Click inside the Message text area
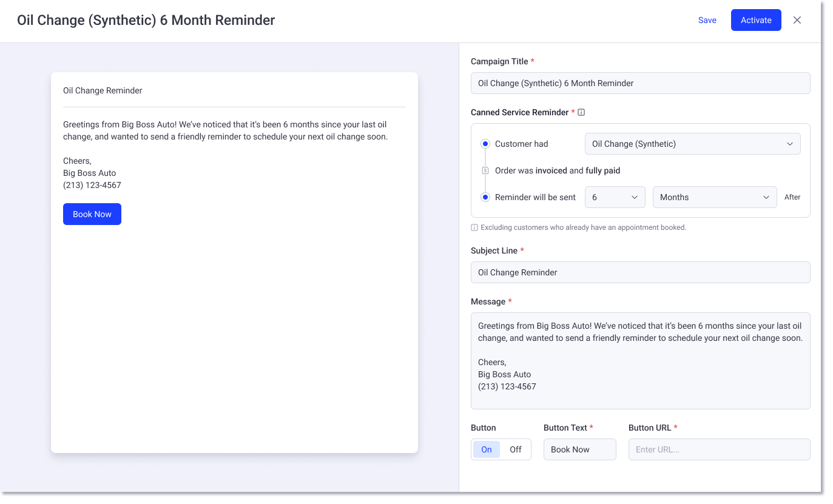833x504 pixels. 640,361
